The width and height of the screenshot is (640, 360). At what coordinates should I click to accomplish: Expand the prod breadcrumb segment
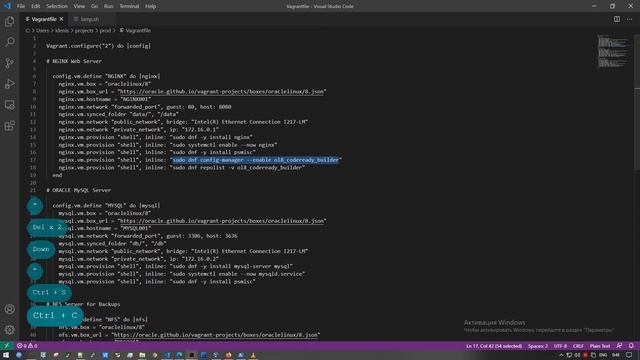[x=105, y=31]
